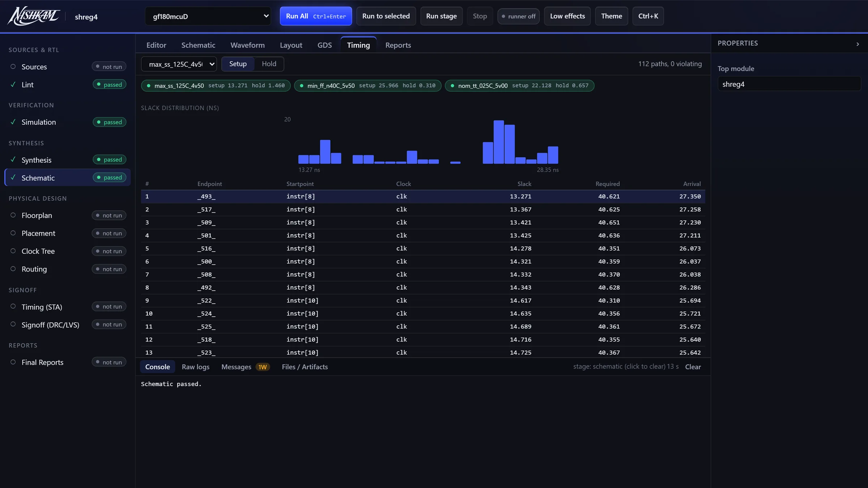Select the Timing (STA) stage

point(68,307)
